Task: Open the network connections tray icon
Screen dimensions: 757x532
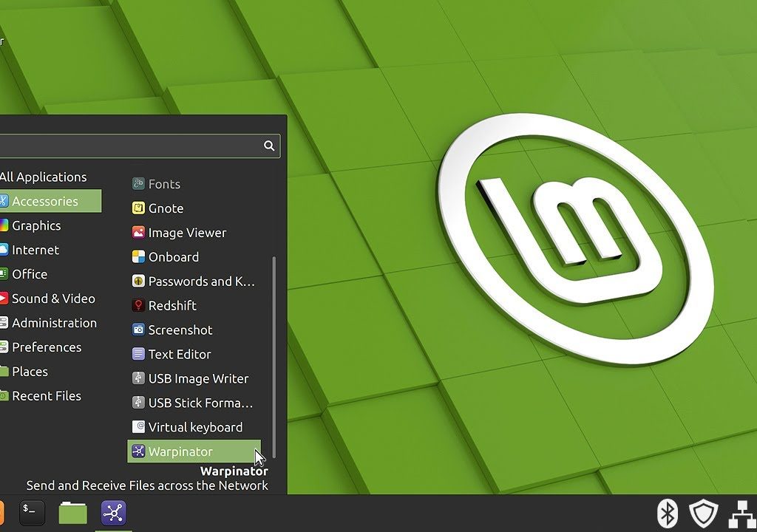Action: [742, 514]
